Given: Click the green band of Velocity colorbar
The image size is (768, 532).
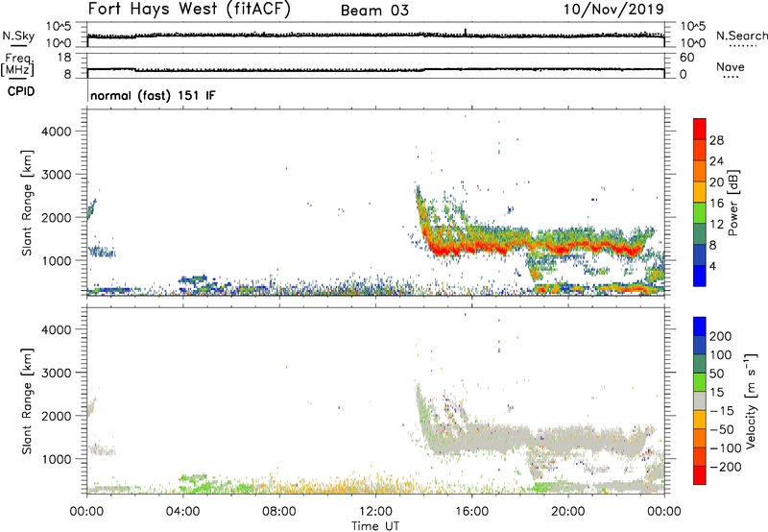Looking at the screenshot, I should 700,382.
